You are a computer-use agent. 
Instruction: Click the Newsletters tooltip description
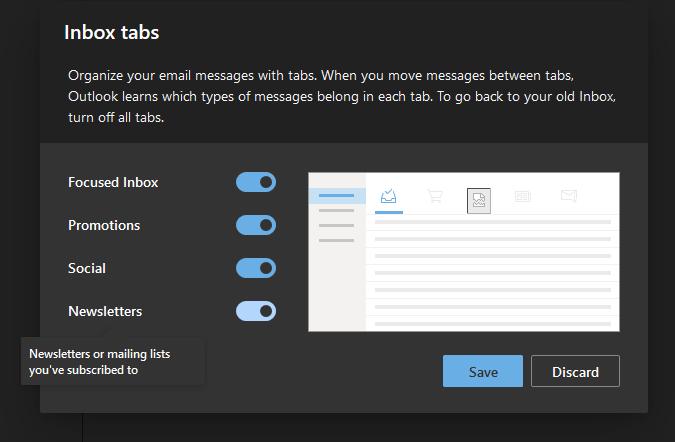click(x=99, y=362)
